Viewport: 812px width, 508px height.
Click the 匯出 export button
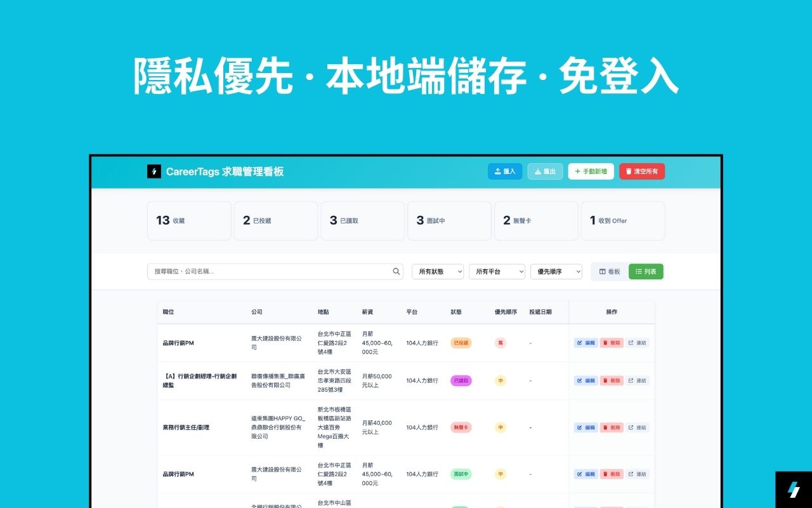point(545,171)
